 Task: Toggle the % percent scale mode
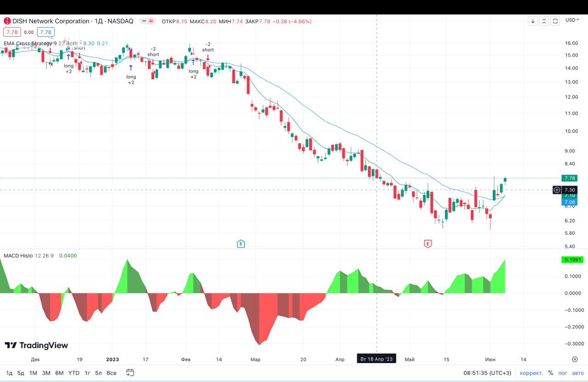550,373
